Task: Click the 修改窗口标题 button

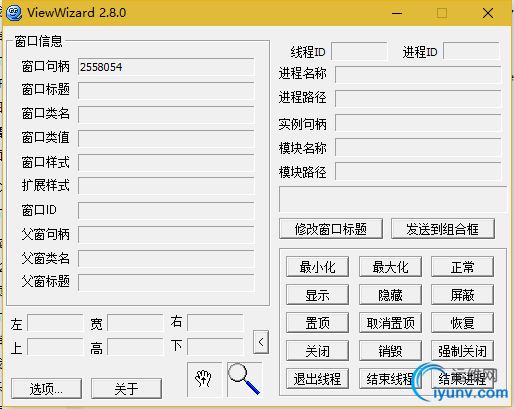Action: coord(331,229)
